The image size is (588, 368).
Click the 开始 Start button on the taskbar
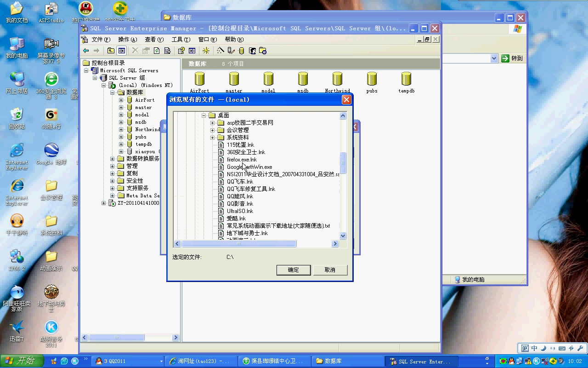click(x=22, y=361)
